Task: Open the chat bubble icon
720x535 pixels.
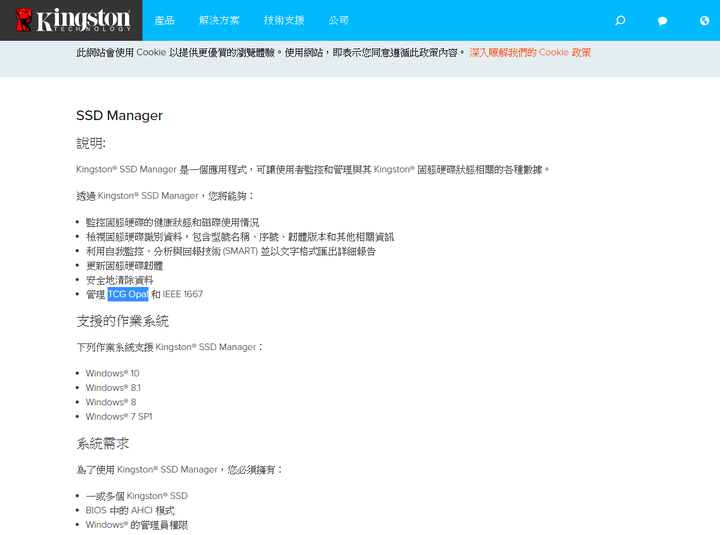Action: coord(662,21)
